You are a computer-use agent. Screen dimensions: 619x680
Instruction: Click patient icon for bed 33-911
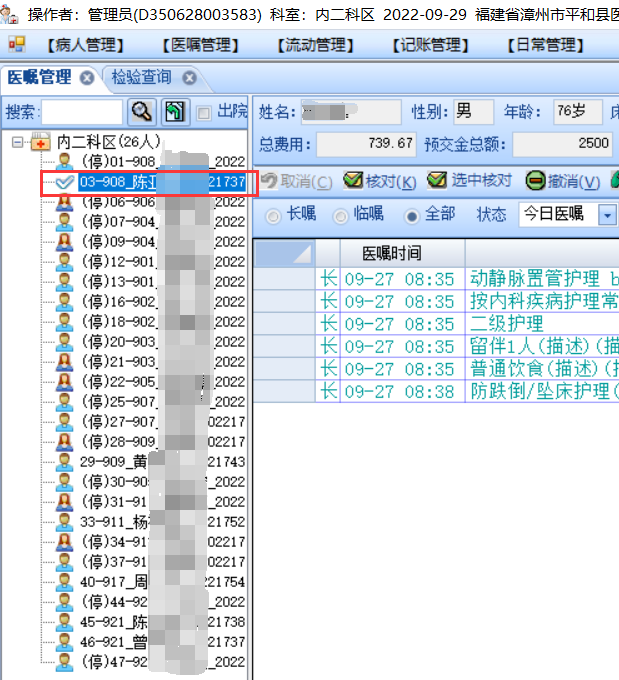pos(64,522)
